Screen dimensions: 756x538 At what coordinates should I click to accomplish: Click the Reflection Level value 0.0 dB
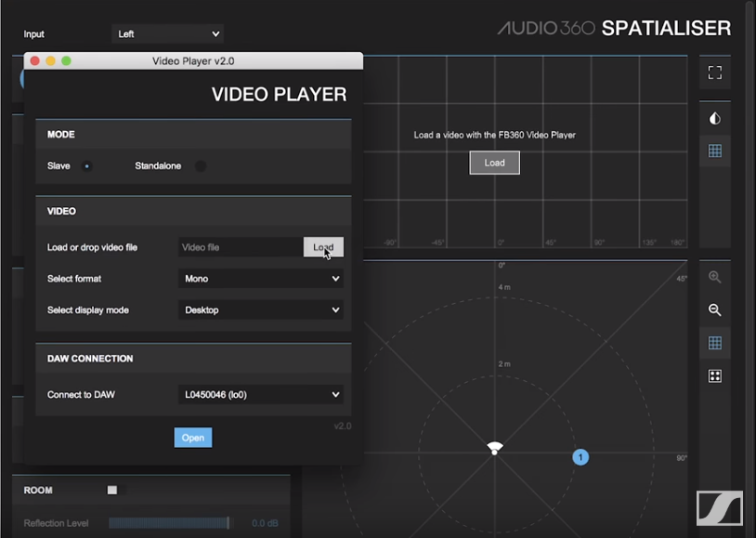(x=265, y=523)
